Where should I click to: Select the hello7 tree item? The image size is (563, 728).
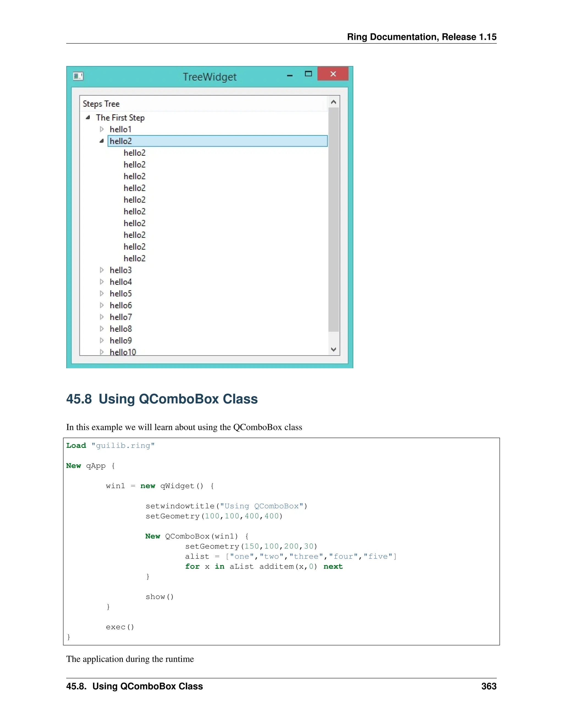pos(121,317)
